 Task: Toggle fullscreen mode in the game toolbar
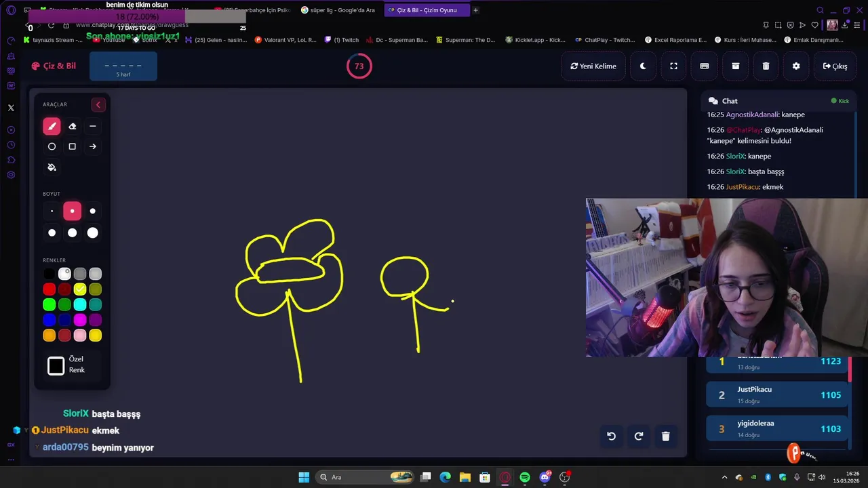(x=673, y=66)
